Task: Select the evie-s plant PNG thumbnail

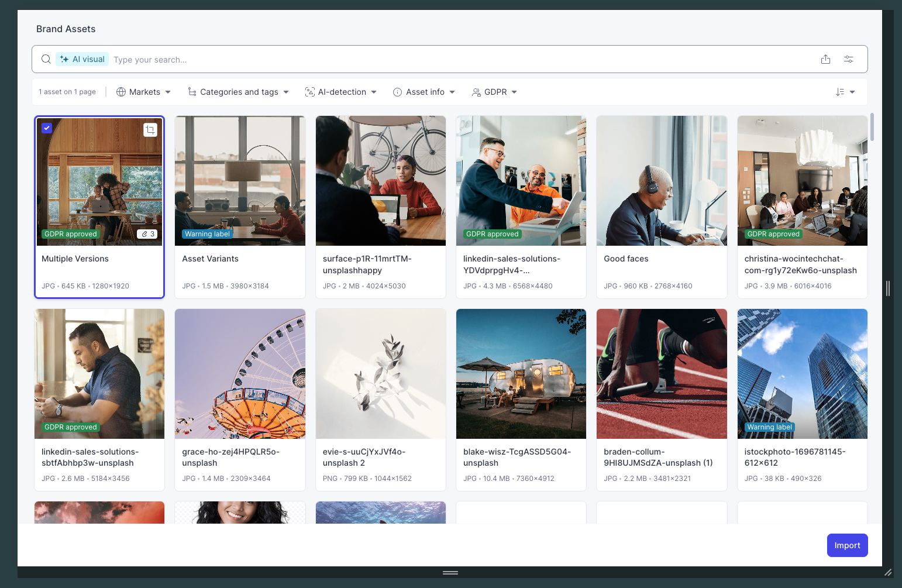Action: [x=381, y=374]
